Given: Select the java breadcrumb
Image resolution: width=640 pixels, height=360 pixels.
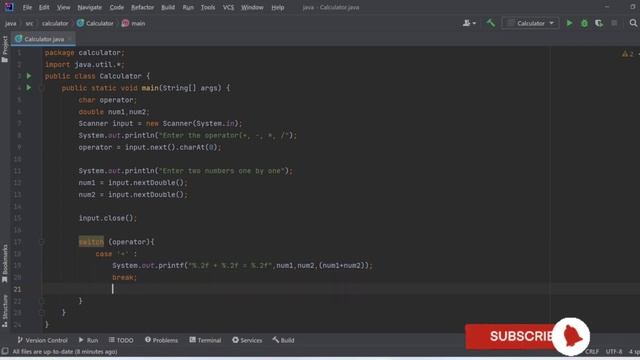Looking at the screenshot, I should pos(11,24).
